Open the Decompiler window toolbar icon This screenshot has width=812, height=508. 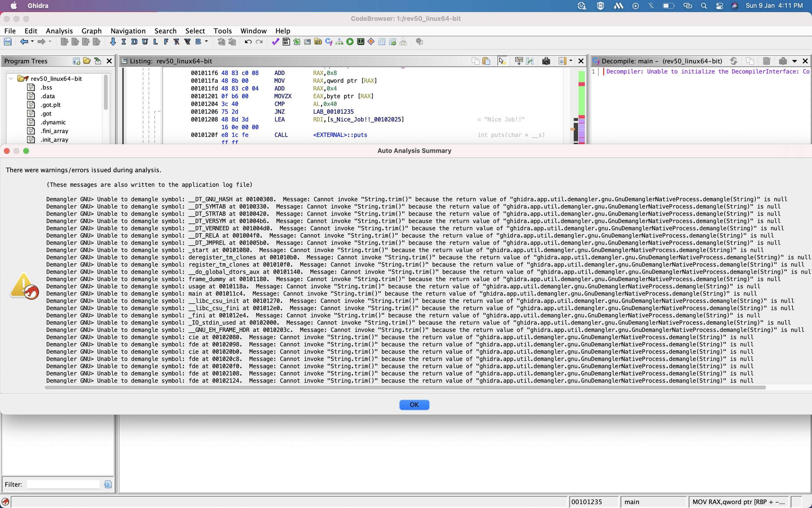tap(329, 42)
